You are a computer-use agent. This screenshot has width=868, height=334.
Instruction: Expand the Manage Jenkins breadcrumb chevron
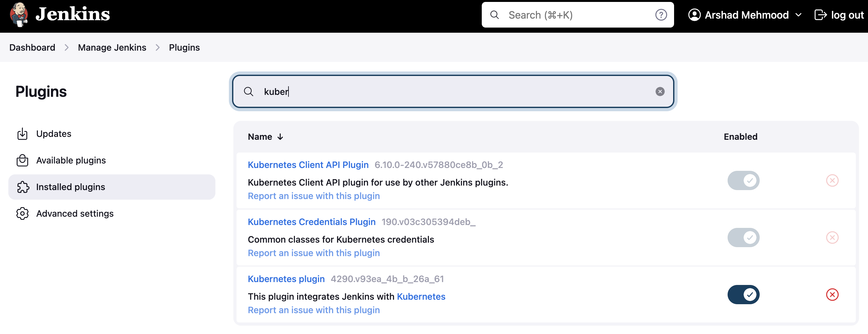[x=158, y=47]
